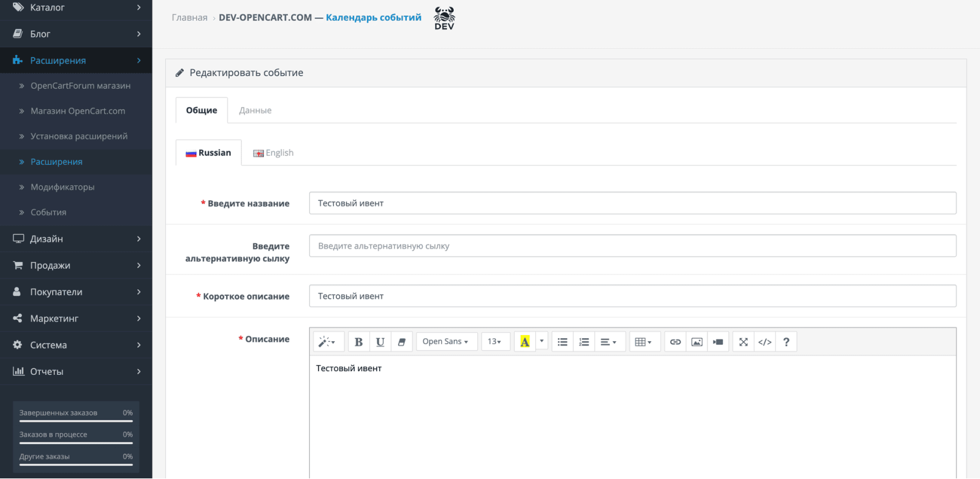Click Завершенных заказов progress bar
Viewport: 980px width, 479px height.
[x=76, y=421]
